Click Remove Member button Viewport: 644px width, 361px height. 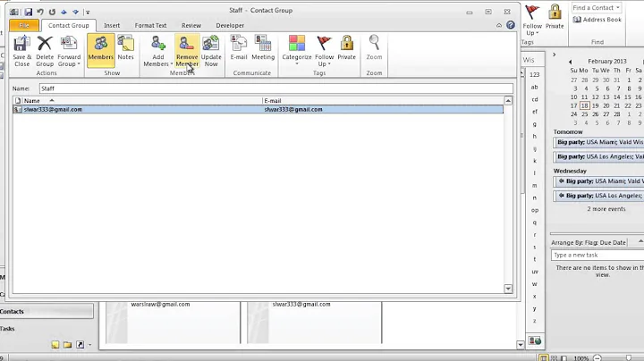click(x=187, y=51)
